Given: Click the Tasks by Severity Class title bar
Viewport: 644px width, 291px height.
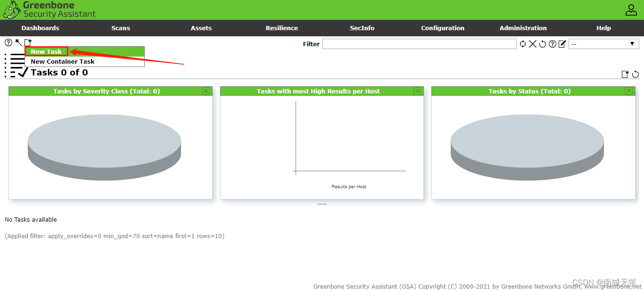Looking at the screenshot, I should (110, 91).
